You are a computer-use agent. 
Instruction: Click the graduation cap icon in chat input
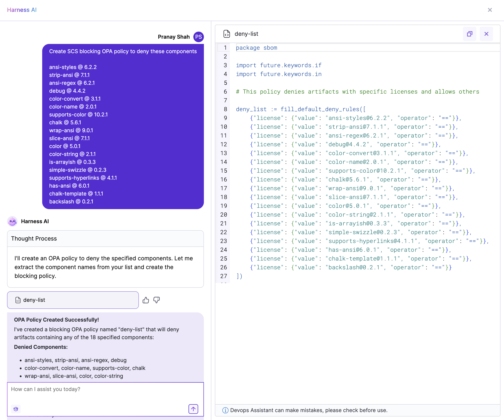[x=16, y=409]
